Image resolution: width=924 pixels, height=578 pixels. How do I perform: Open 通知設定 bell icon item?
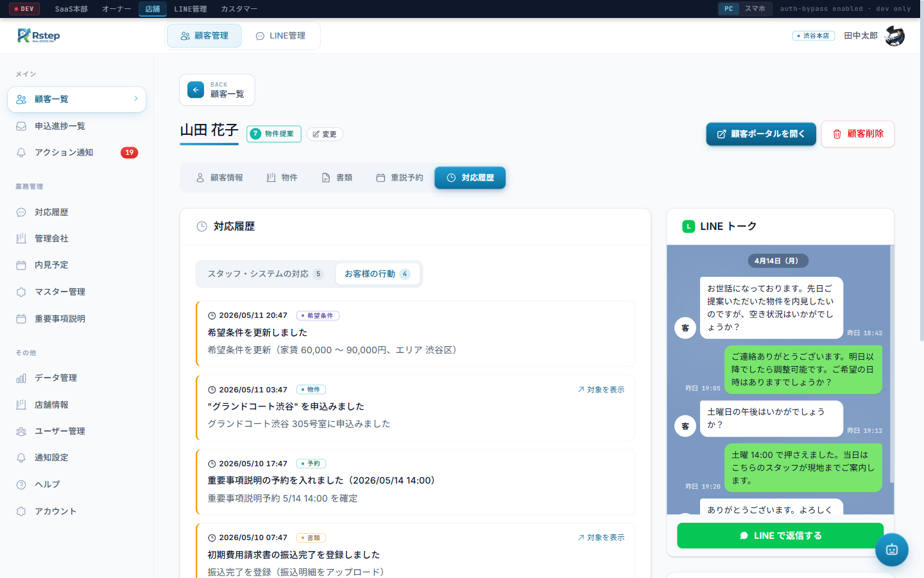point(76,457)
